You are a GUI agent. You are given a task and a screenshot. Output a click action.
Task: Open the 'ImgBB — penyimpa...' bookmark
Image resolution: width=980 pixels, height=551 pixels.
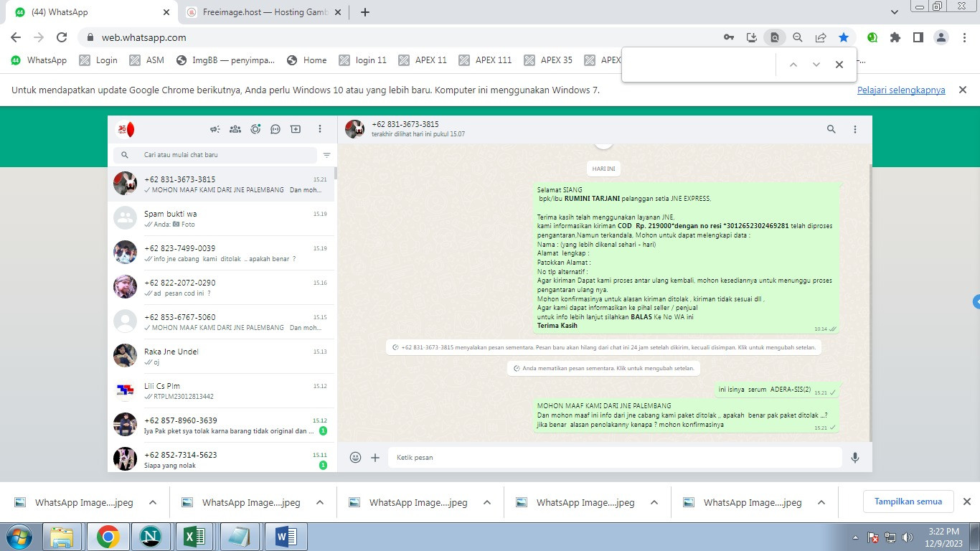pyautogui.click(x=225, y=60)
